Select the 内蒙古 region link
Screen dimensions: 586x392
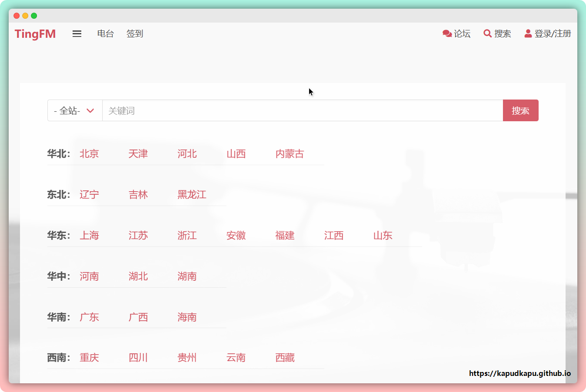tap(290, 154)
